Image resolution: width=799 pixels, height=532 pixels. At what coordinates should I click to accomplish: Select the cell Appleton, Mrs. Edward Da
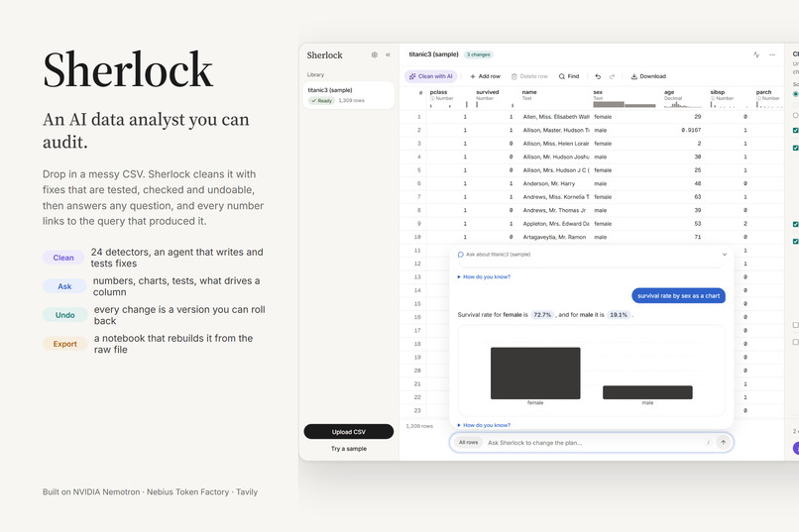pyautogui.click(x=555, y=224)
